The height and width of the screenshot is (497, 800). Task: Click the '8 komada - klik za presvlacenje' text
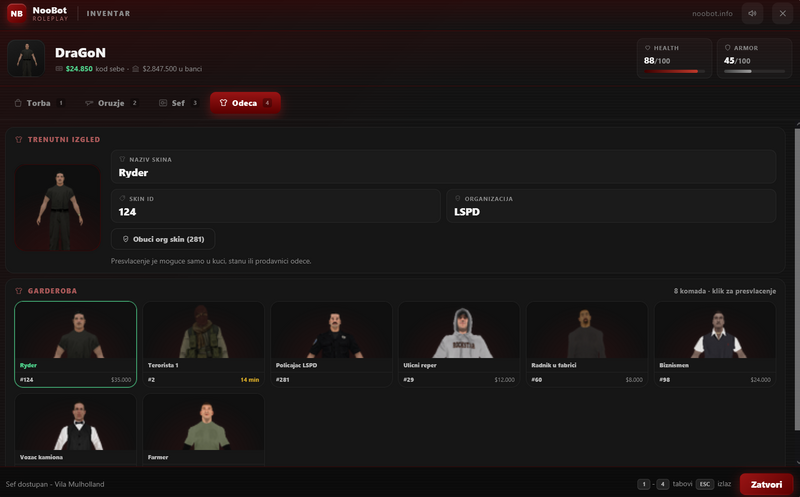point(724,291)
